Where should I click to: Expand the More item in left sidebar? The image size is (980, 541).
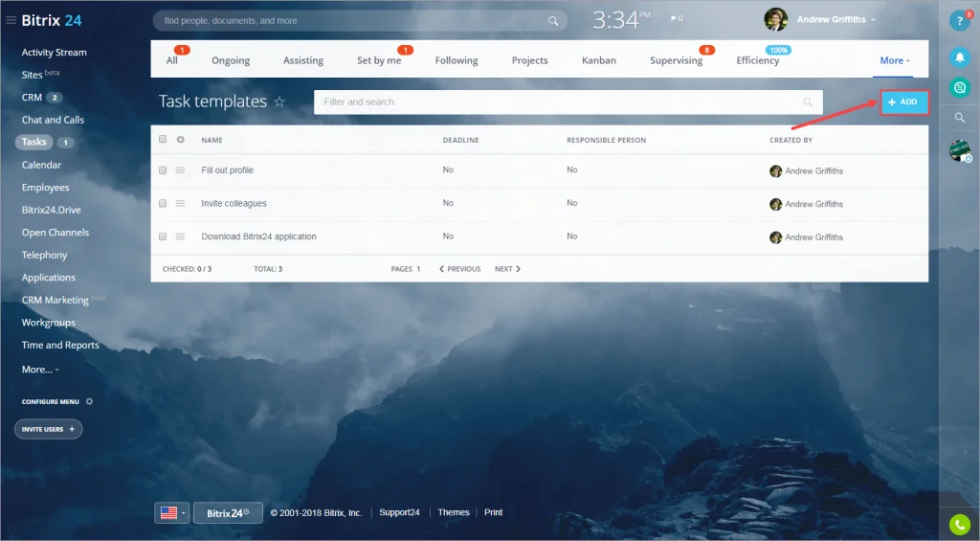coord(40,370)
